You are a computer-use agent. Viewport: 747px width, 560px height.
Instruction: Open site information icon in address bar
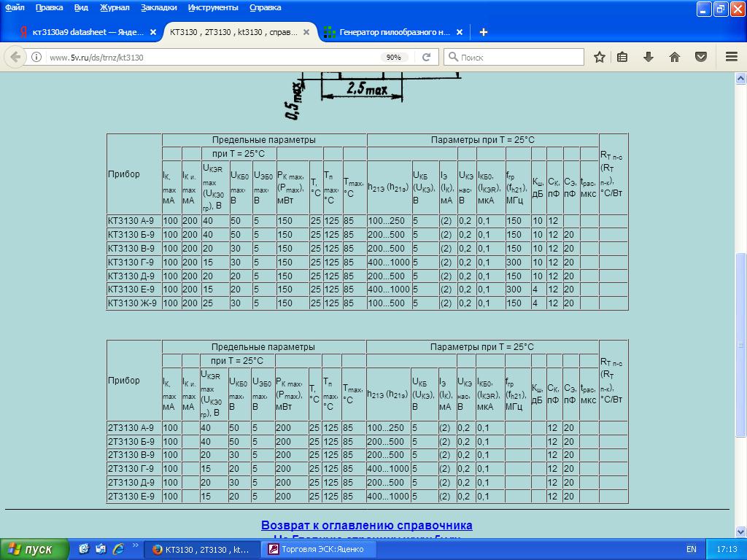(36, 57)
